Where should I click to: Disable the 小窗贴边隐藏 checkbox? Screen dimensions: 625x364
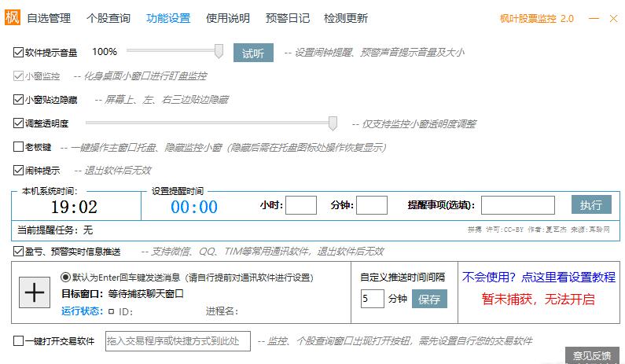[x=18, y=100]
